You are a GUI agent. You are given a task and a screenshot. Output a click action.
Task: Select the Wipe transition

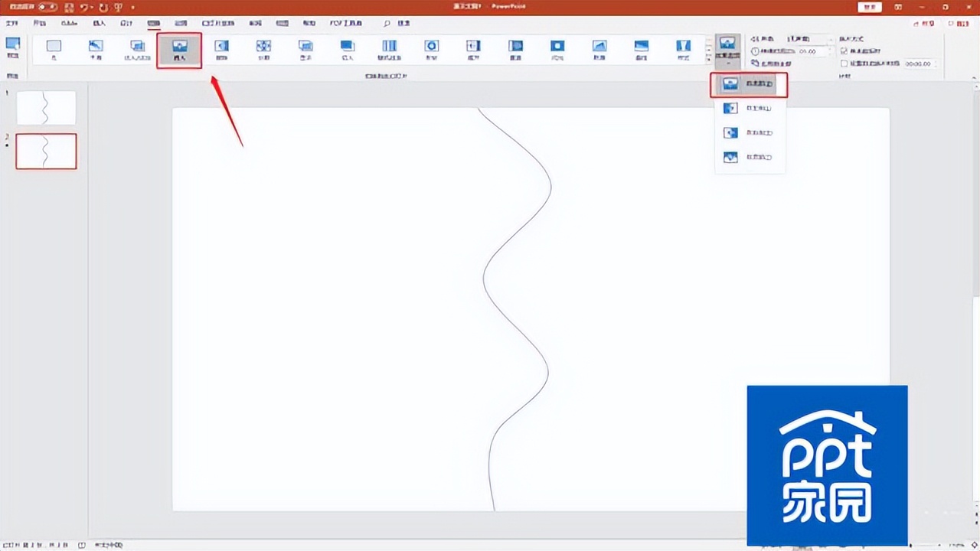tap(221, 51)
